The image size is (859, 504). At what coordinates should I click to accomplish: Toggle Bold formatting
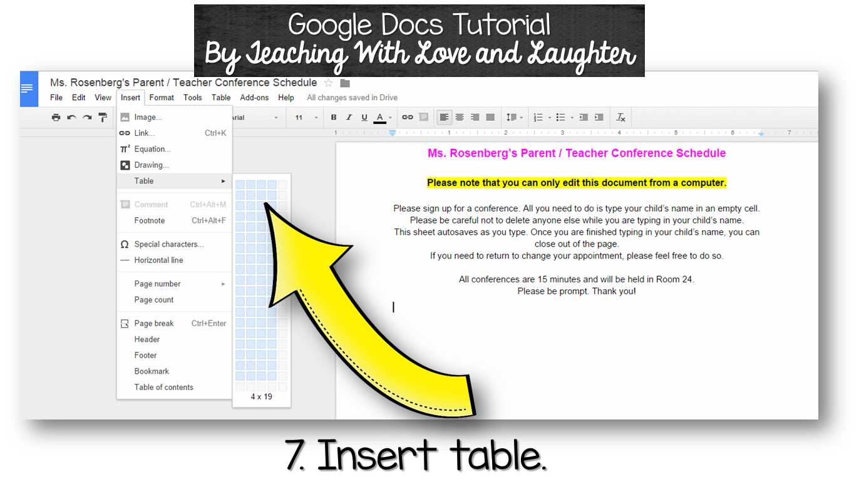(x=334, y=117)
